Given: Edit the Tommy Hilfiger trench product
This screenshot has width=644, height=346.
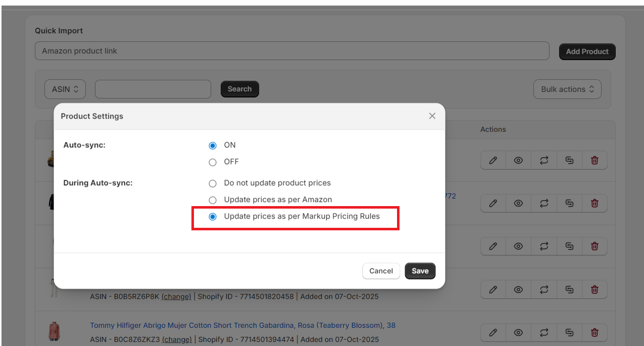Looking at the screenshot, I should [x=493, y=333].
